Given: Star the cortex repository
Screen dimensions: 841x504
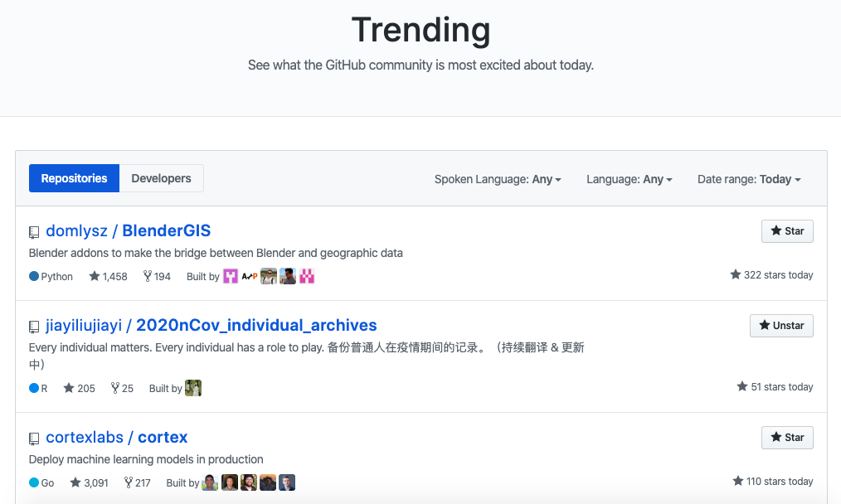Looking at the screenshot, I should pos(787,438).
